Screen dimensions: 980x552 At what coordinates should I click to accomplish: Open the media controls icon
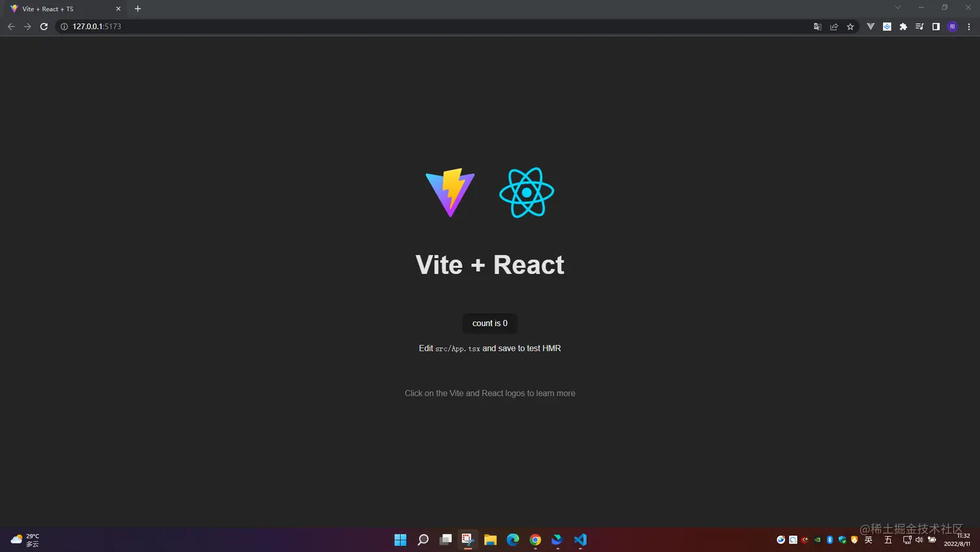[x=920, y=27]
